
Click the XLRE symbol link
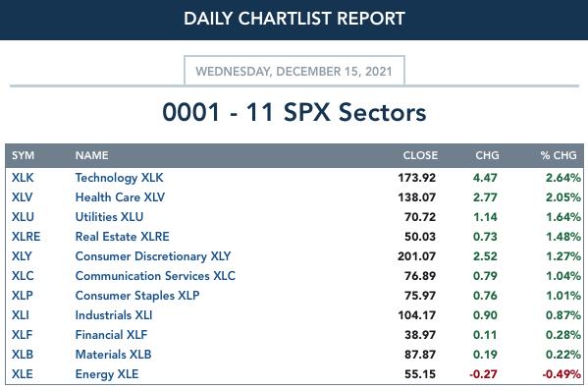(26, 237)
